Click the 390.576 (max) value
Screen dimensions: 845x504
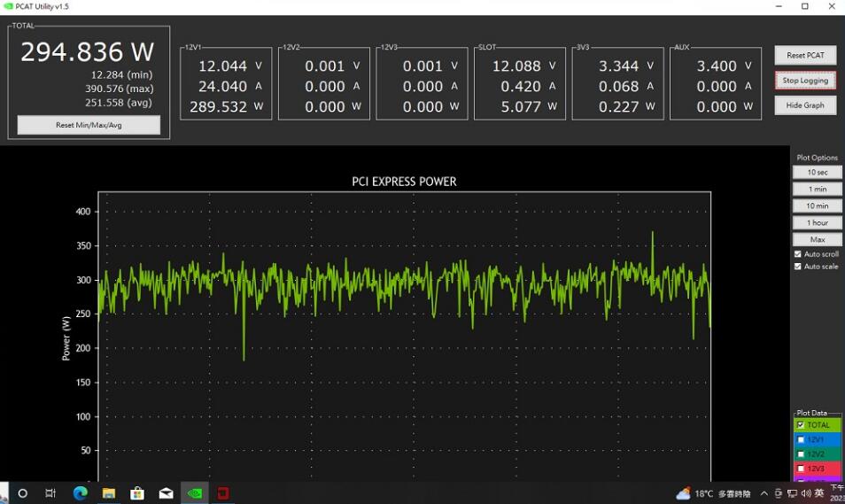[x=119, y=89]
